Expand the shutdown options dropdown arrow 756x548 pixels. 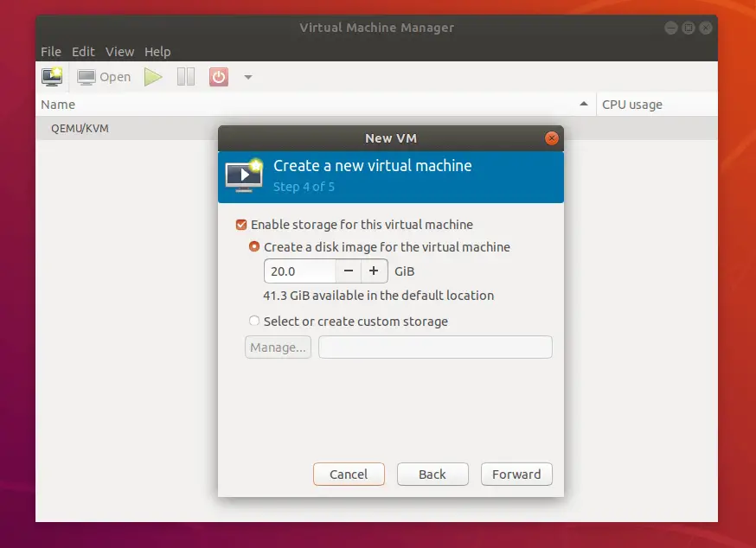point(248,77)
